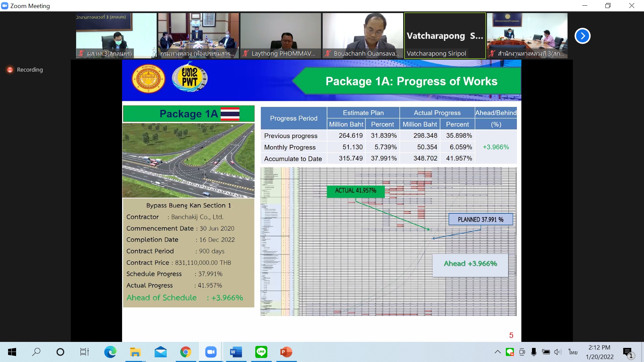Screen dimensions: 644x362
Task: Show next participants with blue arrow
Action: click(582, 36)
